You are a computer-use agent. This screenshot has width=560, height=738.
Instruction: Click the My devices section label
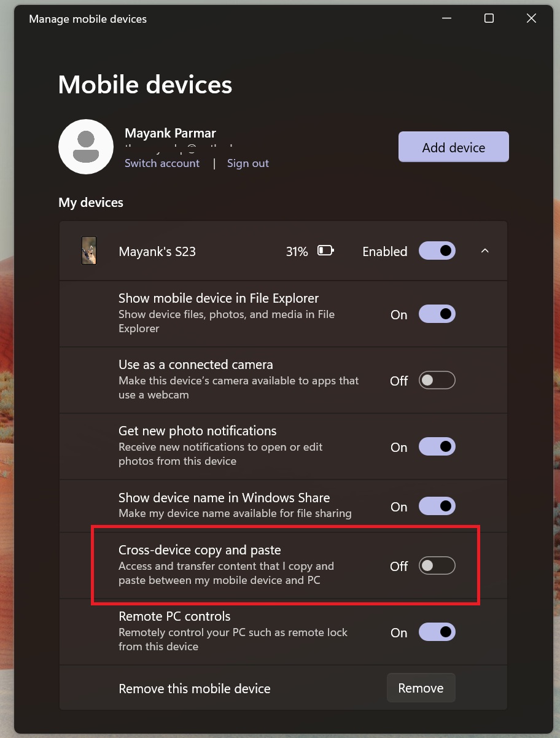pos(90,202)
